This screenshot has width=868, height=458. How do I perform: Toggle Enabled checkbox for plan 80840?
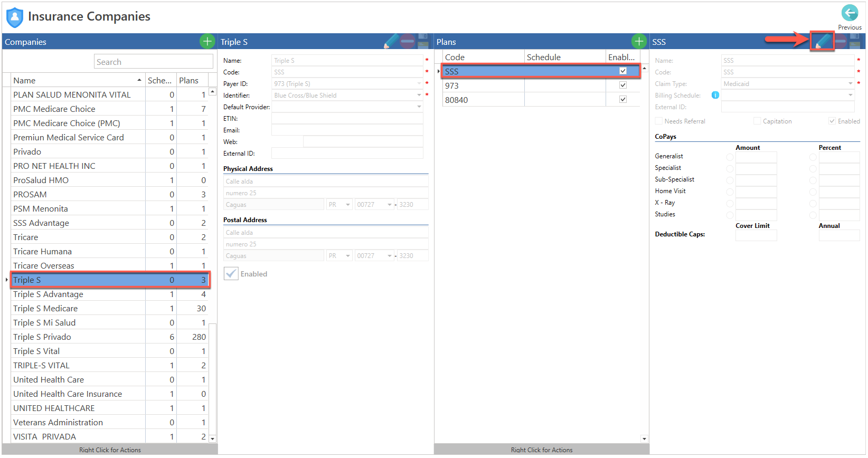[x=623, y=99]
